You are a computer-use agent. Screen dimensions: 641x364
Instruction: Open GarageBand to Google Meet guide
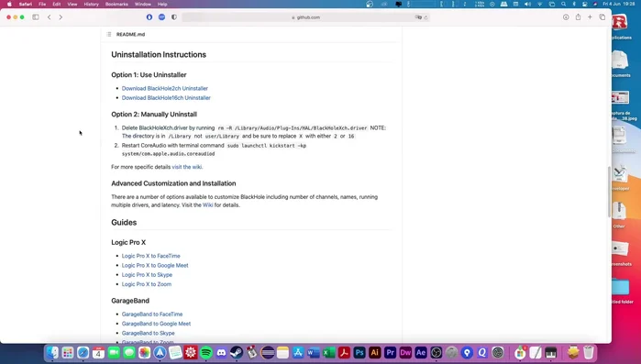coord(156,324)
